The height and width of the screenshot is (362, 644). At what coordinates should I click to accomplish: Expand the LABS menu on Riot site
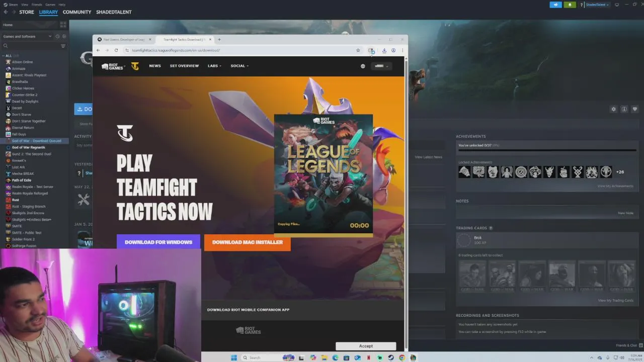point(214,66)
